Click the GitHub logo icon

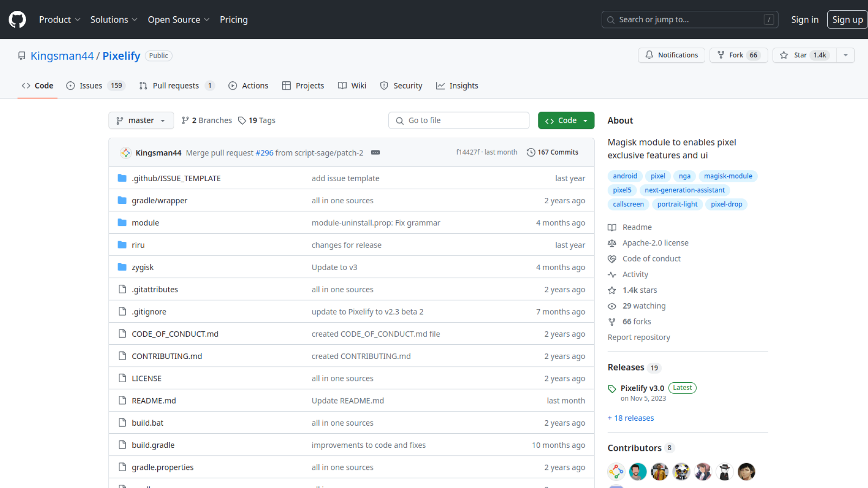pyautogui.click(x=17, y=19)
